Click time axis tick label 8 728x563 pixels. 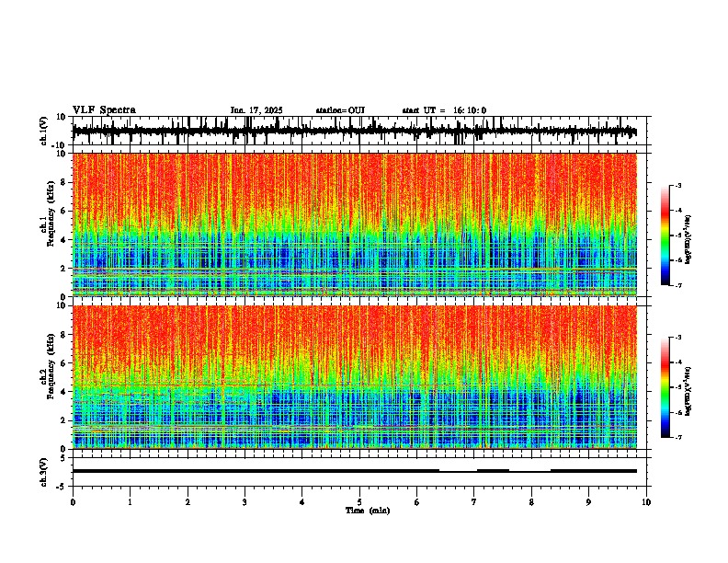531,502
